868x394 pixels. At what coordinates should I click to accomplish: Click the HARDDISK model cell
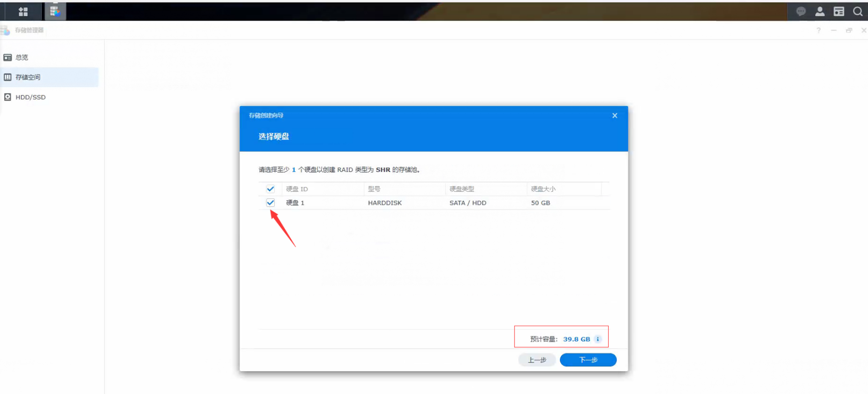click(x=385, y=203)
